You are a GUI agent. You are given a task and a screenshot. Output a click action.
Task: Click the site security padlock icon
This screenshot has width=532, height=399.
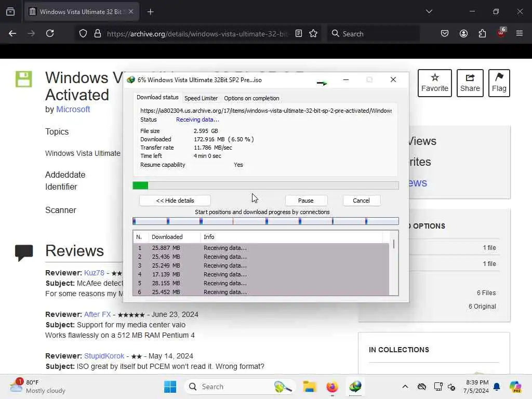pos(98,34)
